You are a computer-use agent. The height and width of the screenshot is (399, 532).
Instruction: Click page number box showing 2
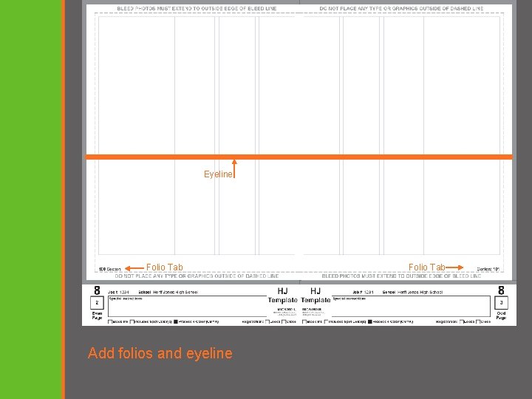pos(97,303)
